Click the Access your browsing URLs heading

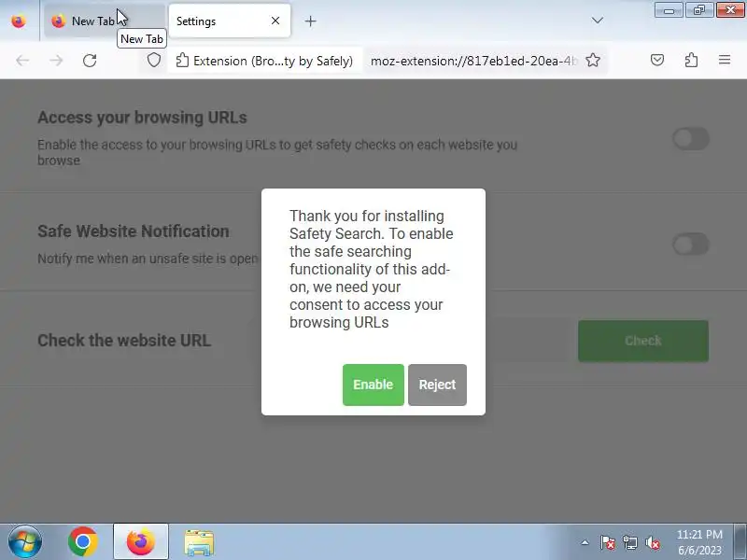tap(142, 118)
